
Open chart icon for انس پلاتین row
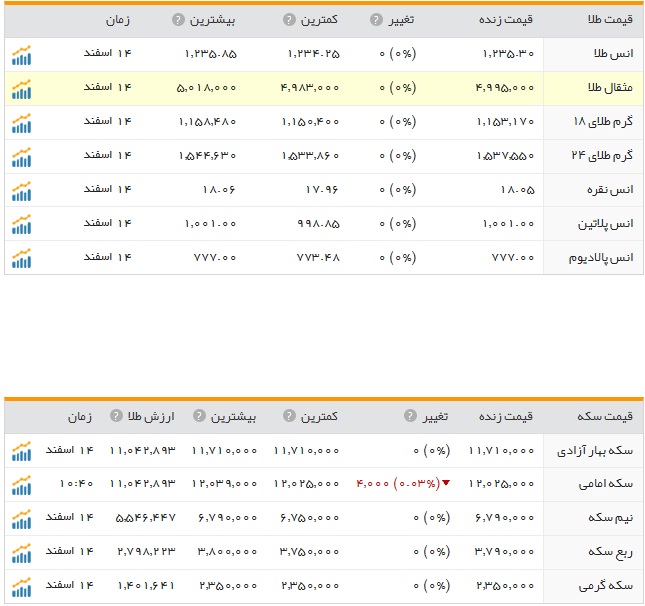21,225
